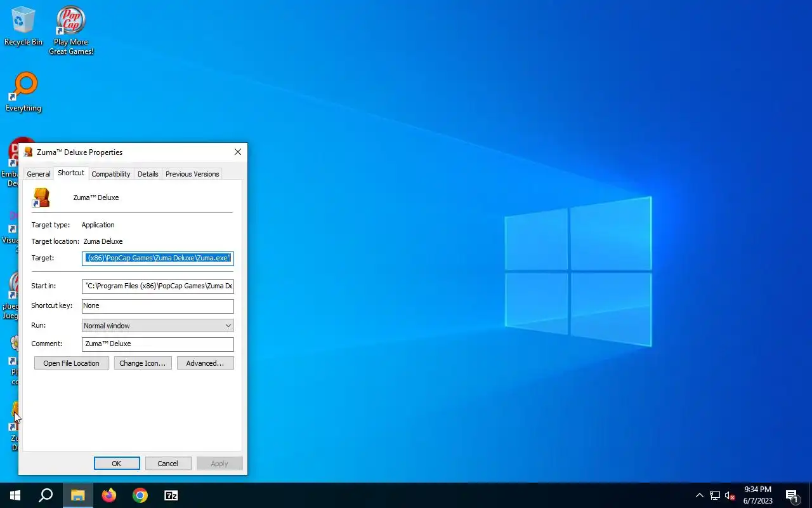This screenshot has height=508, width=812.
Task: Open taskbar search magnifier
Action: tap(46, 495)
